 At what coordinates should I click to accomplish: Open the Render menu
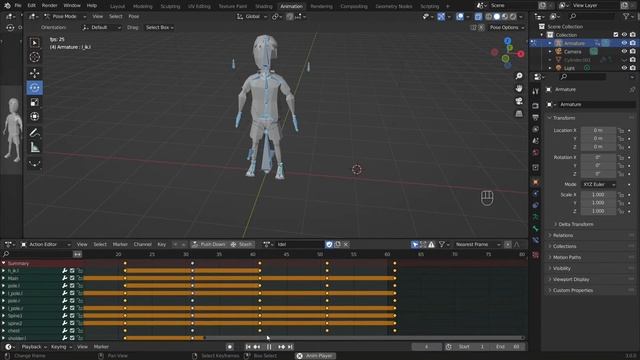[x=49, y=6]
